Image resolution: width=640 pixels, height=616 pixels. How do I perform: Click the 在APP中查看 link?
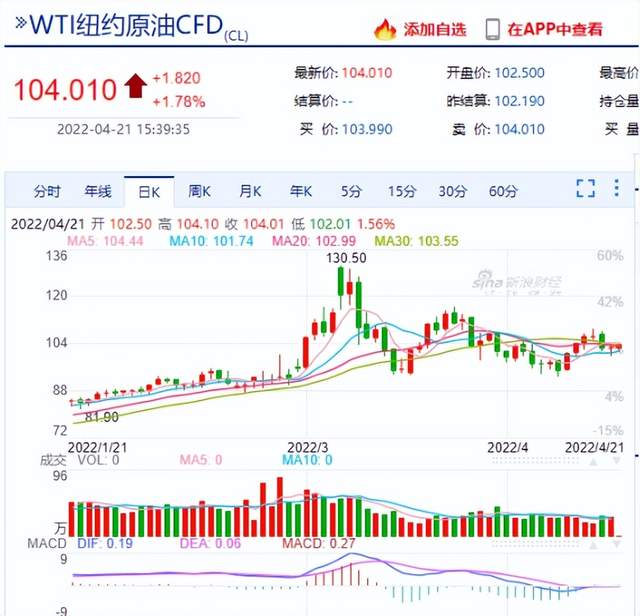(x=555, y=29)
